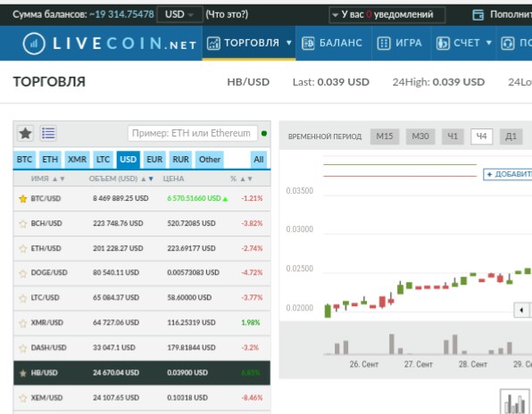532x414 pixels.
Task: Select the М15 time period button
Action: point(385,137)
